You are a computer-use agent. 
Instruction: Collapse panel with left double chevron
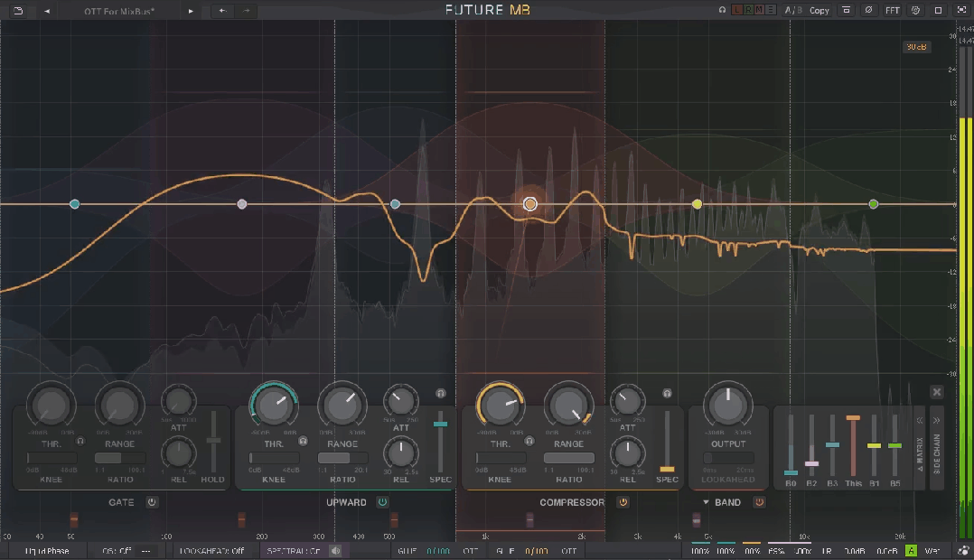pyautogui.click(x=920, y=420)
